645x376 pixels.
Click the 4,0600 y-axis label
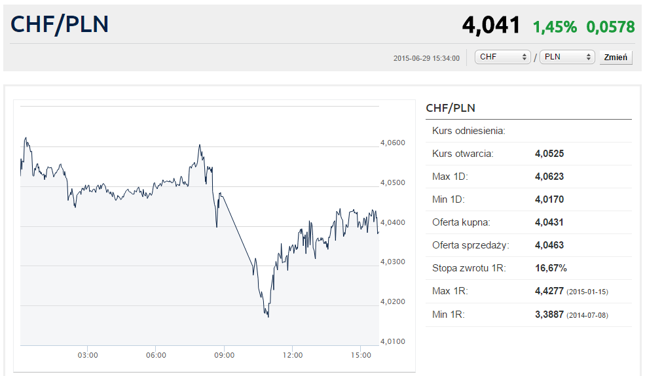(392, 143)
